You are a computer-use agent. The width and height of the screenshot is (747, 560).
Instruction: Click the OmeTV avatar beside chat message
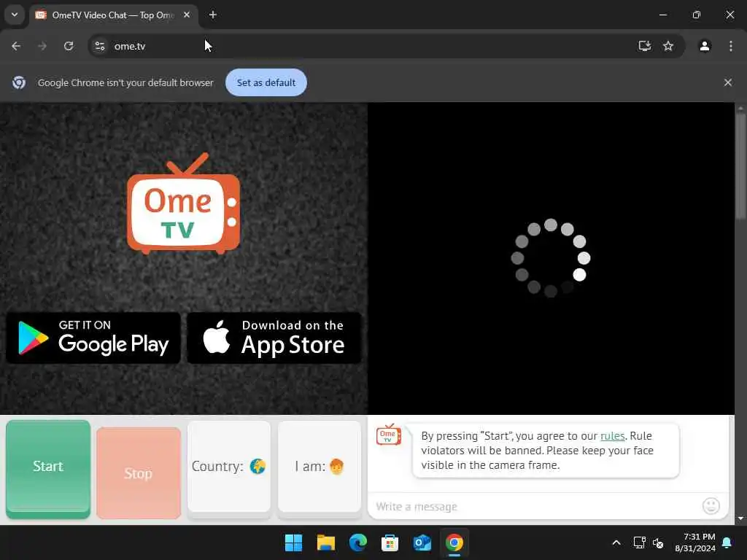pos(388,435)
